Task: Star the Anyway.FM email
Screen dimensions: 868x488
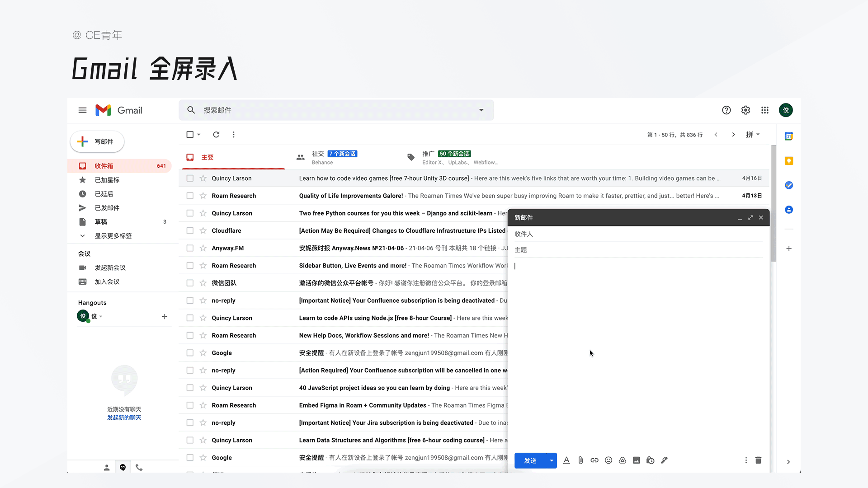Action: [x=203, y=248]
